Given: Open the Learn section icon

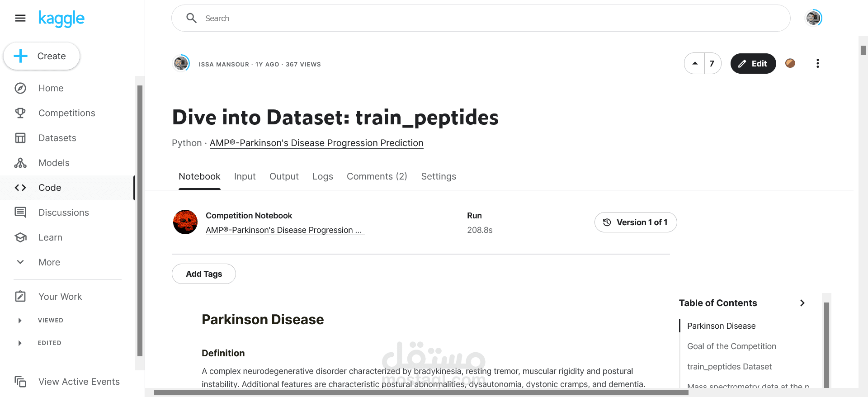Looking at the screenshot, I should (x=20, y=237).
